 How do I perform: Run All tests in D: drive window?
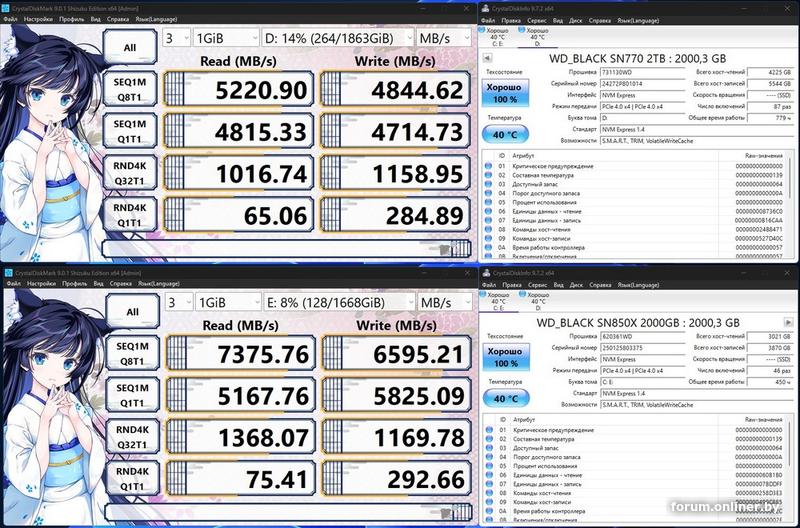pos(130,47)
